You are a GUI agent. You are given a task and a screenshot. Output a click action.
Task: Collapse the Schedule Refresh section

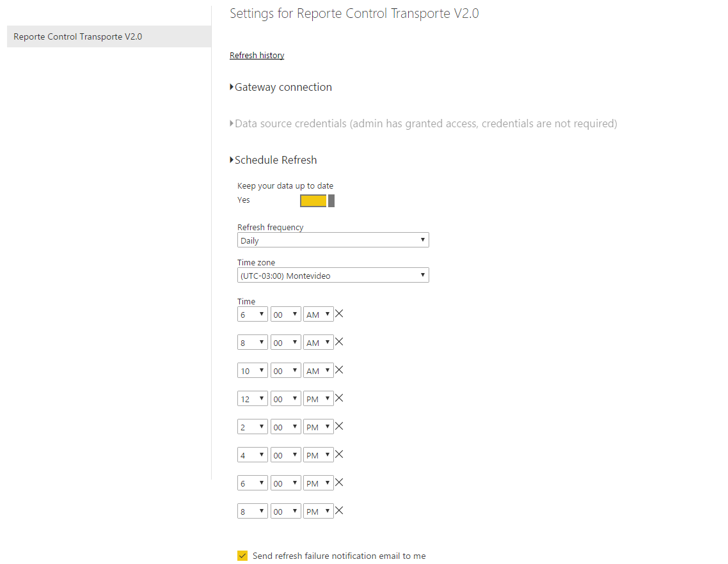[273, 160]
